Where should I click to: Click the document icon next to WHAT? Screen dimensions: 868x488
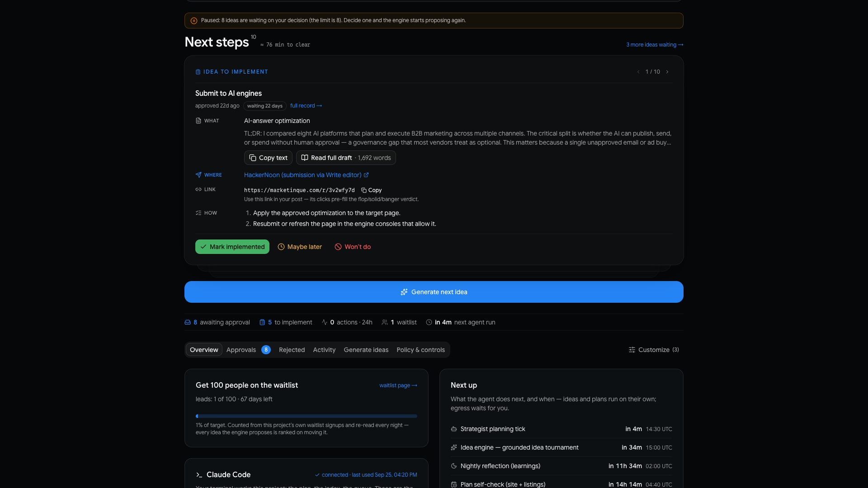tap(198, 121)
